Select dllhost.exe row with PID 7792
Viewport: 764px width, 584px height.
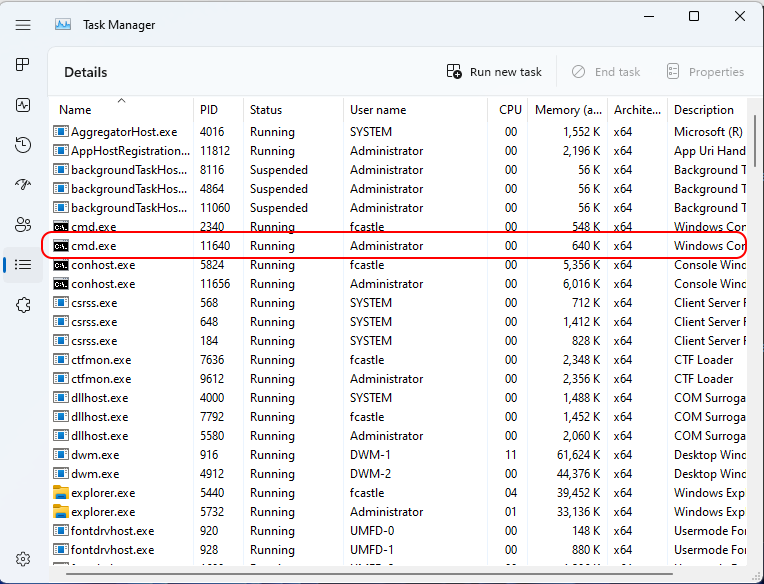[398, 417]
